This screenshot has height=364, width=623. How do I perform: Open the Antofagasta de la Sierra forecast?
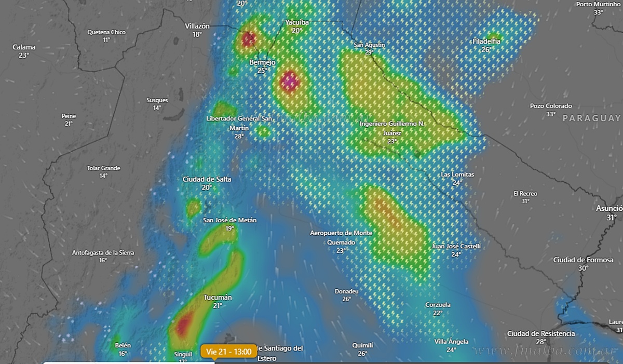pos(103,253)
